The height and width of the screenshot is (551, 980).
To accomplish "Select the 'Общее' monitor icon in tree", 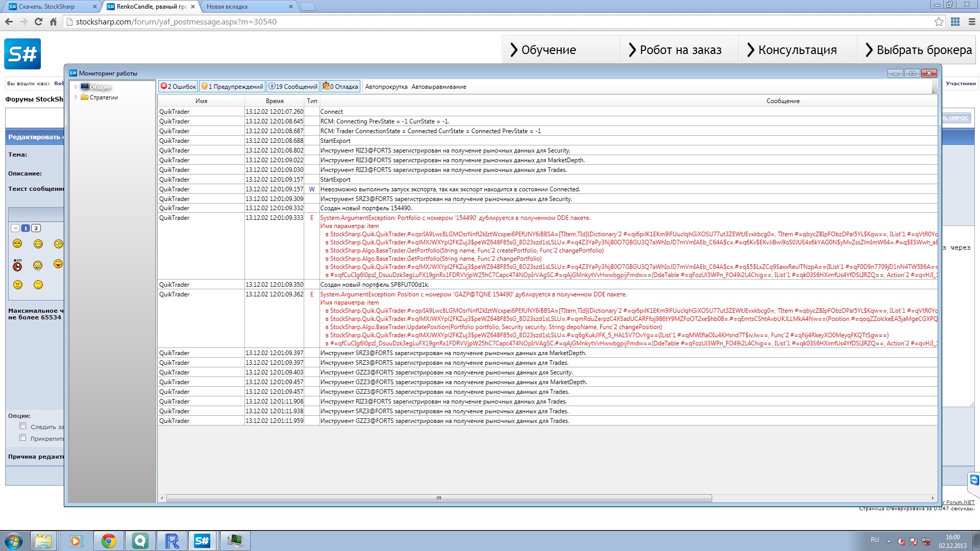I will tap(85, 87).
